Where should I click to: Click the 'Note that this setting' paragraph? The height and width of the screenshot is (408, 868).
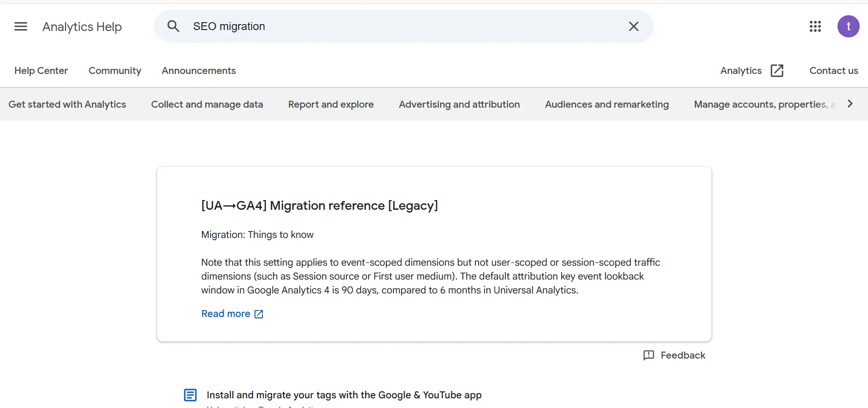point(431,276)
